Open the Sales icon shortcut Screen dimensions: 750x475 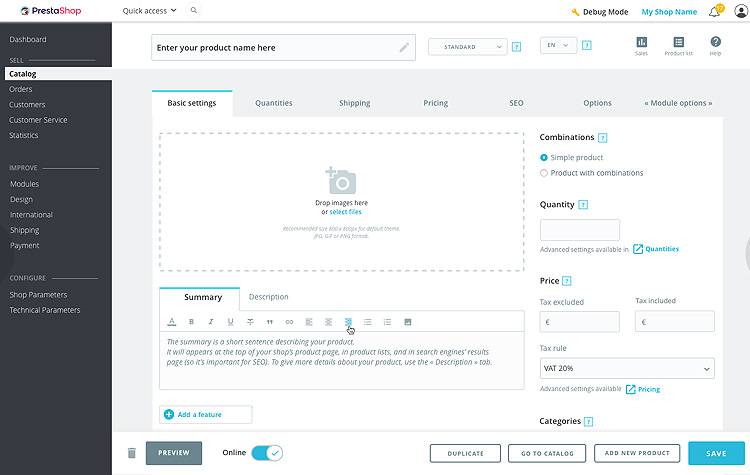click(x=641, y=42)
